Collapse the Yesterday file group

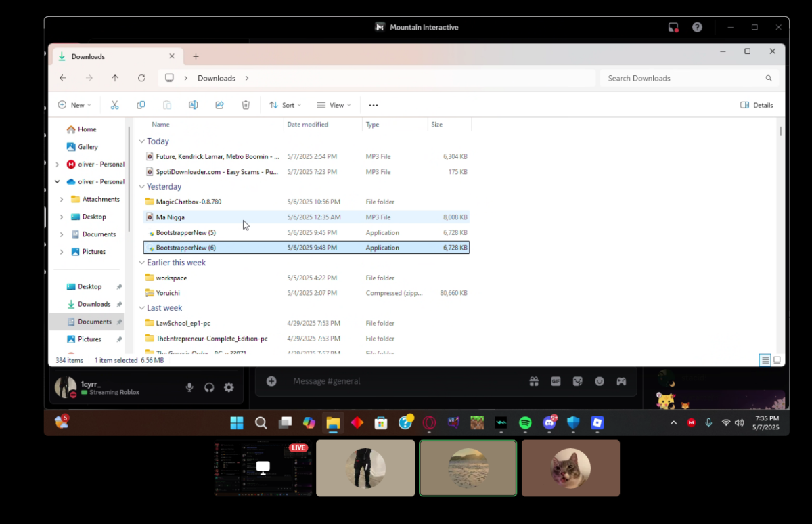click(141, 187)
